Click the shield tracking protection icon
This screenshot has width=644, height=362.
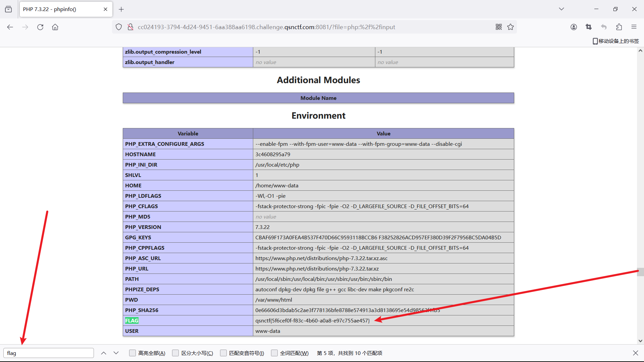click(x=119, y=27)
